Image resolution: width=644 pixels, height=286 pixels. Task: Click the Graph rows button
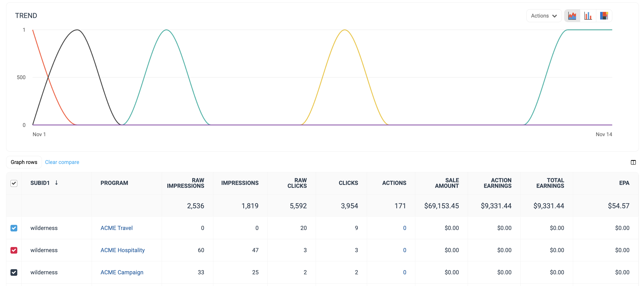click(x=24, y=162)
